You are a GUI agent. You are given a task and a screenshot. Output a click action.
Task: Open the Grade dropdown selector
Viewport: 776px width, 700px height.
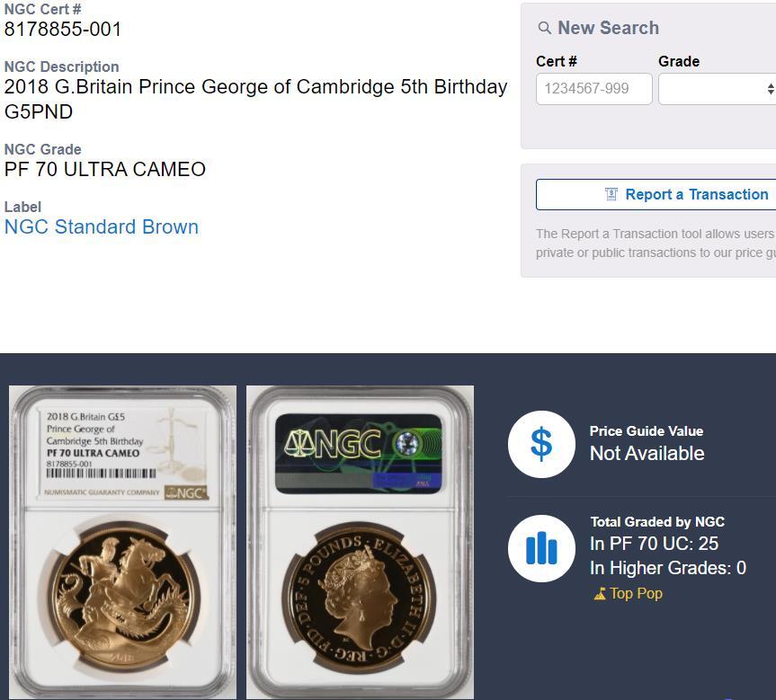[718, 89]
